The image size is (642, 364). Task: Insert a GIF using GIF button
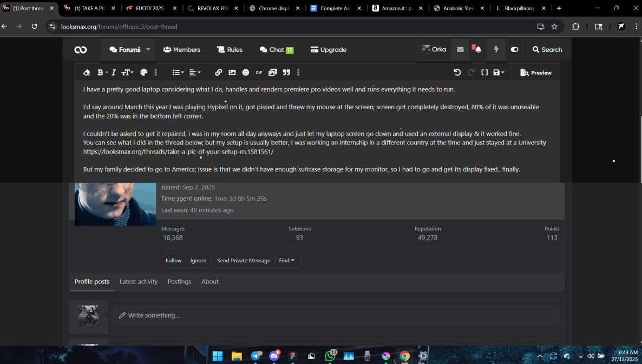259,72
